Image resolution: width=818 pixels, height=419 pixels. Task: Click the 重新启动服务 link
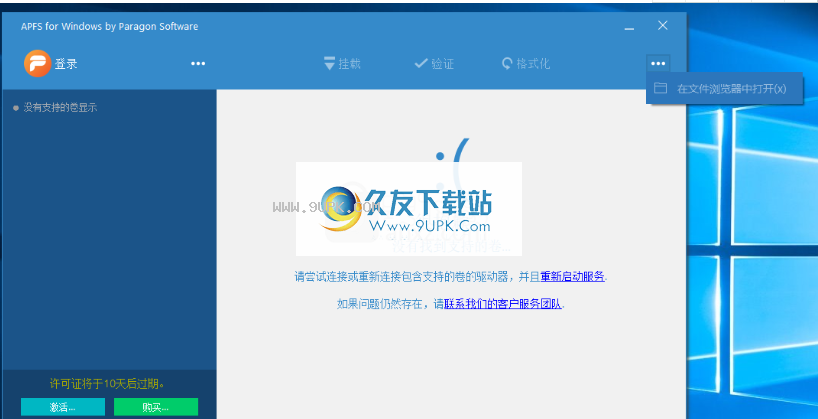click(572, 277)
